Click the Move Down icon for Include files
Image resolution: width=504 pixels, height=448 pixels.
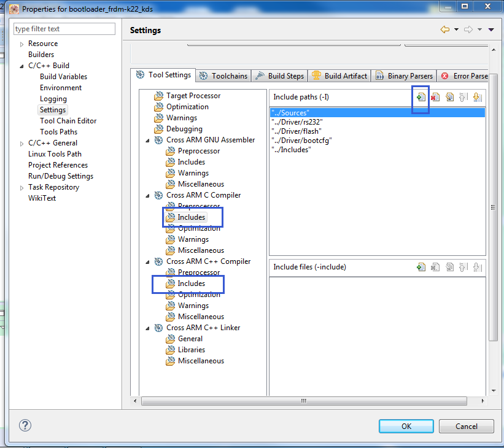tap(478, 267)
